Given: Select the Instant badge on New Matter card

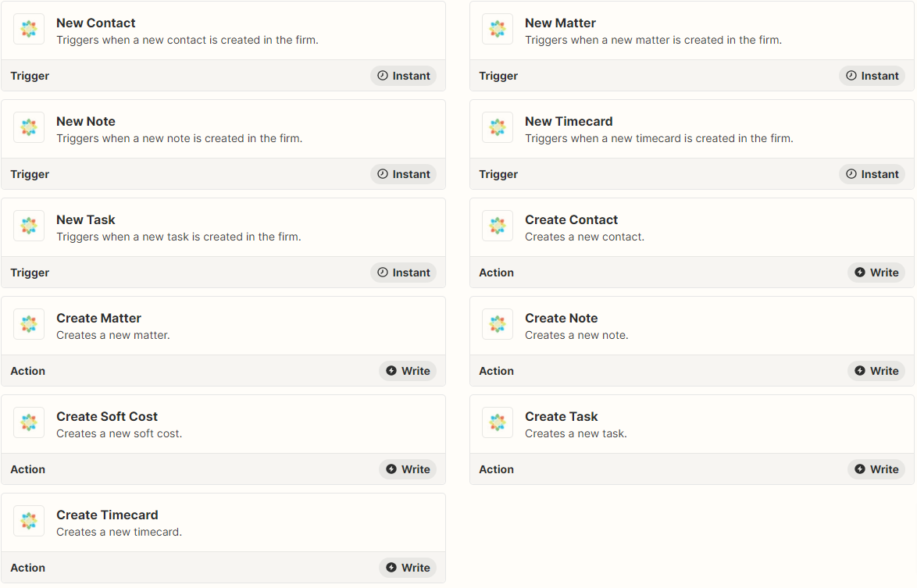Looking at the screenshot, I should 872,76.
